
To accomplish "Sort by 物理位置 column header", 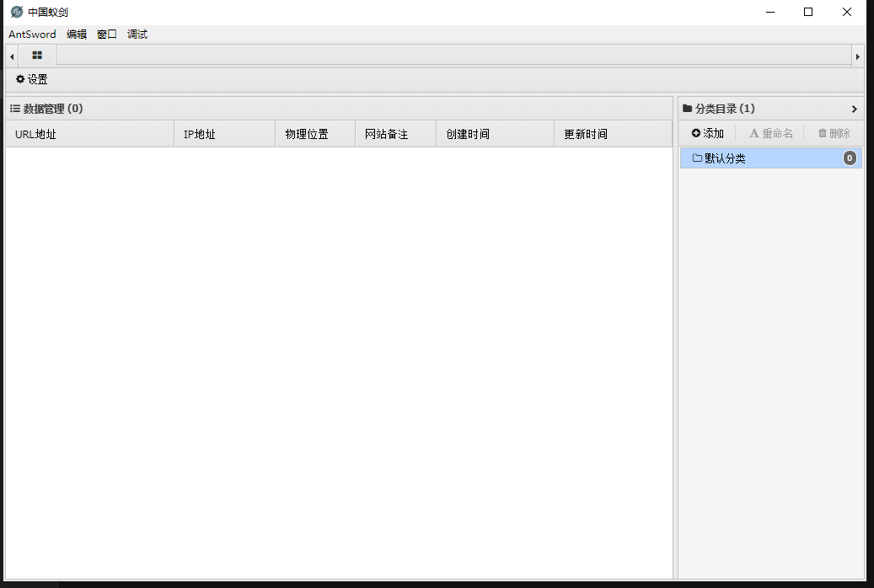I will coord(315,134).
